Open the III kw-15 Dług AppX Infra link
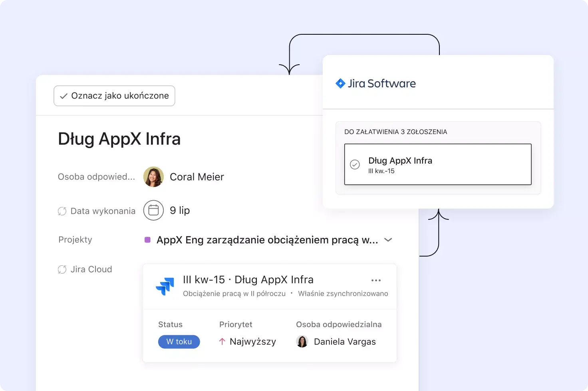 (x=248, y=279)
